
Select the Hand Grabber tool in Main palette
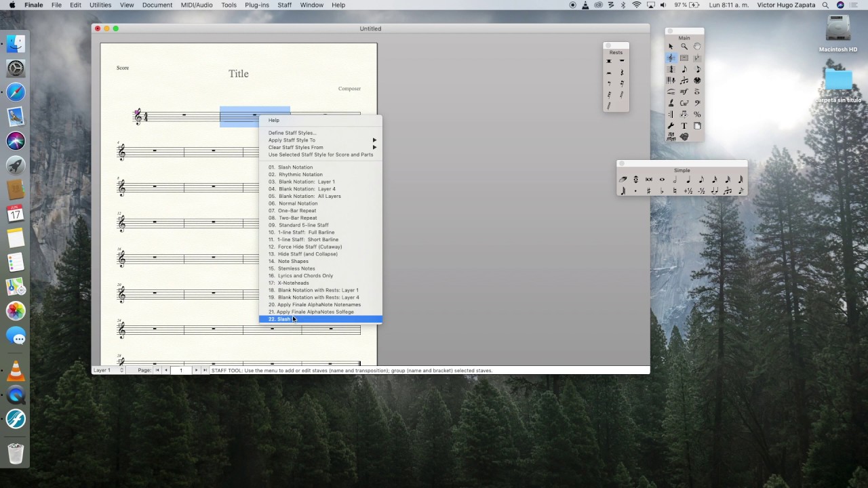tap(697, 46)
